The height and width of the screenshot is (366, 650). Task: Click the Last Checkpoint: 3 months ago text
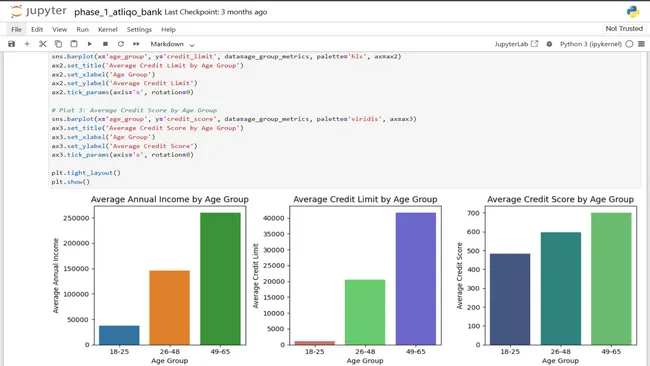(216, 12)
